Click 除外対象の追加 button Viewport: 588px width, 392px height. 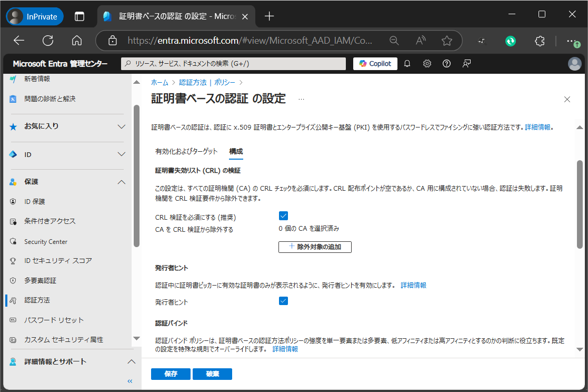point(315,247)
